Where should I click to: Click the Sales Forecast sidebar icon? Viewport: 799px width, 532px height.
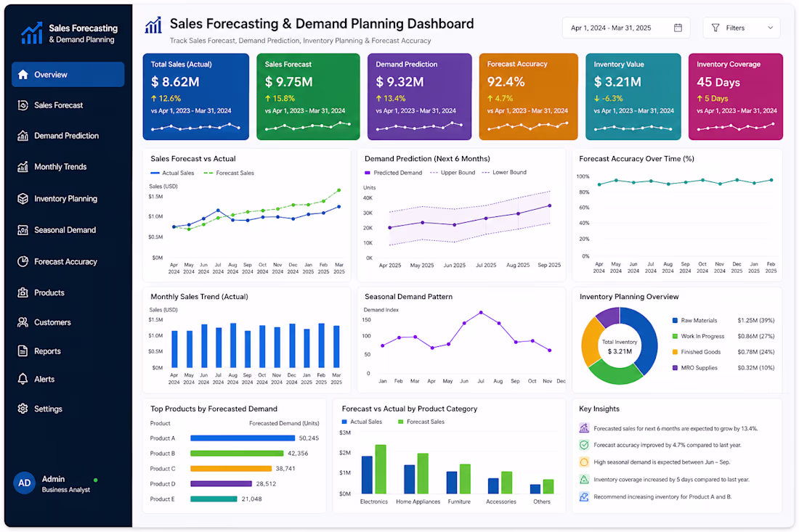coord(23,105)
